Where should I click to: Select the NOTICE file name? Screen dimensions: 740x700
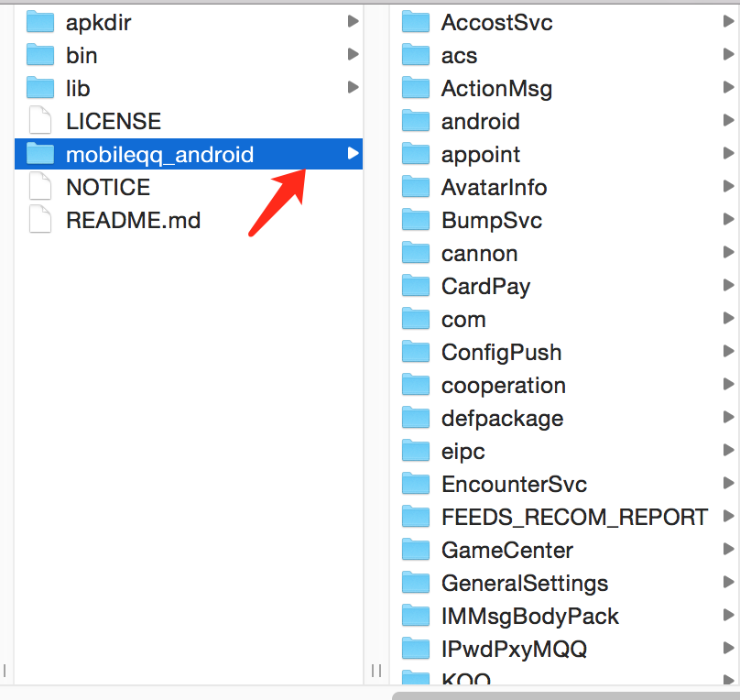coord(108,188)
